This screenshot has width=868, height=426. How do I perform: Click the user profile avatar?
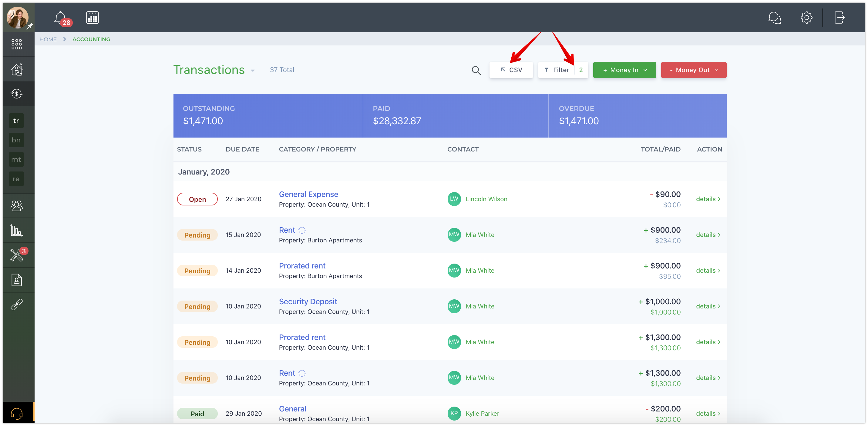(18, 18)
